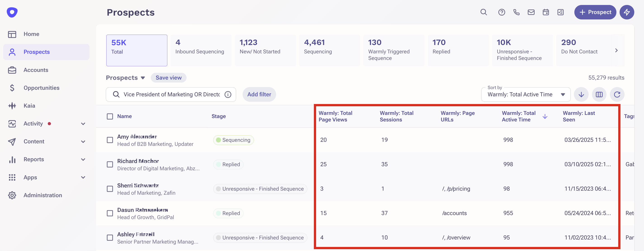Open the Sort by Warmly dropdown
The width and height of the screenshot is (644, 251).
[x=526, y=95]
